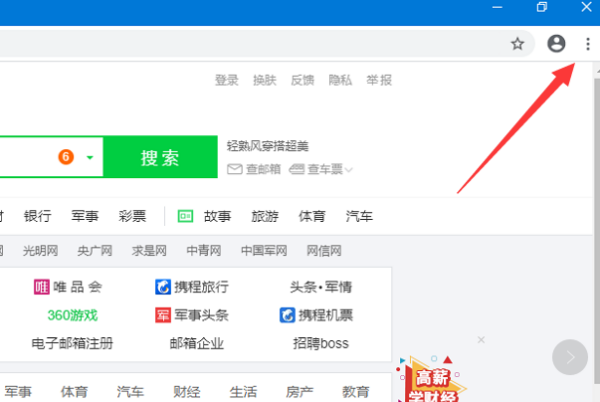Open the 生活 bottom category
This screenshot has width=600, height=402.
[x=243, y=392]
